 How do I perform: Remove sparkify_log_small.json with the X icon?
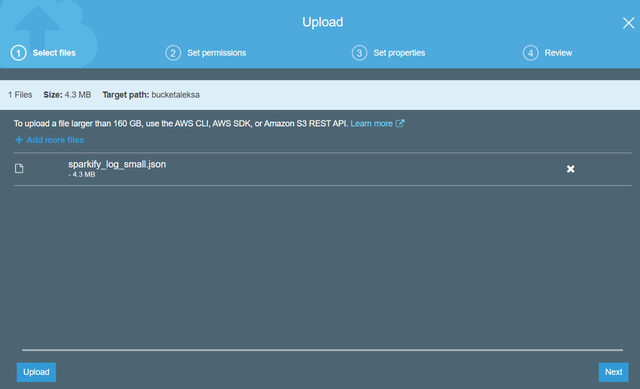pyautogui.click(x=570, y=169)
